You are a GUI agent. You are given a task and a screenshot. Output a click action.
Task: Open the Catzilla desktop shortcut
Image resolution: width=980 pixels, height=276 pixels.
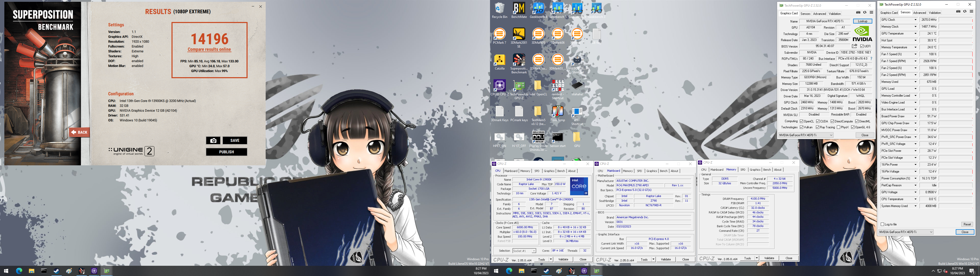tap(499, 62)
